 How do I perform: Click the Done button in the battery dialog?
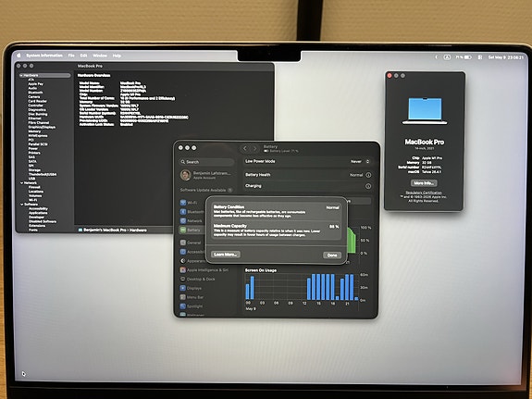[332, 255]
